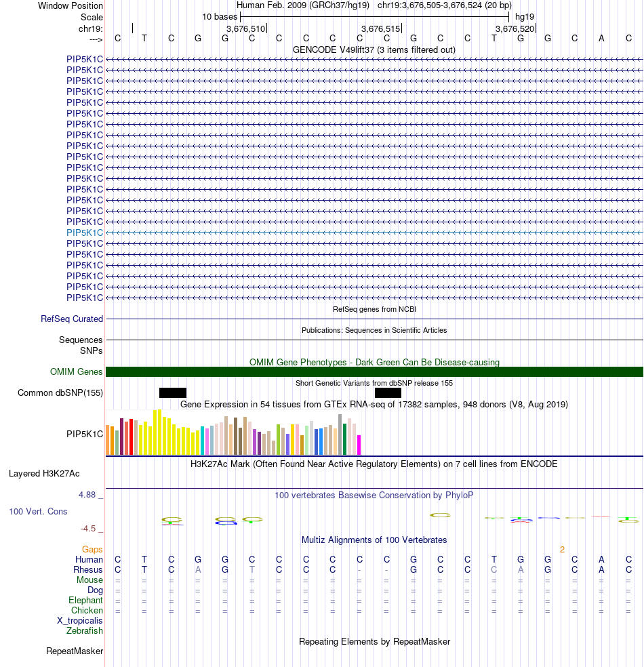This screenshot has width=644, height=667.
Task: Open '100 vertebrates Basewise Conservation by PhyloP' title
Action: pyautogui.click(x=374, y=495)
